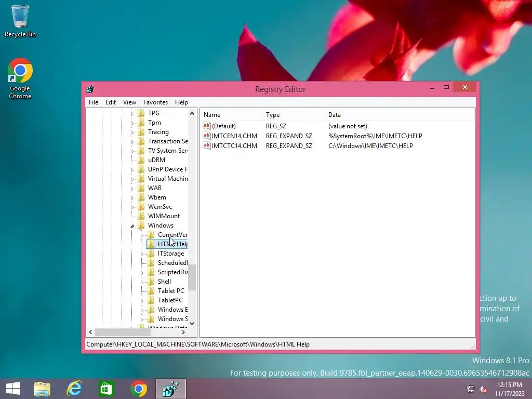Open the taskbar clock and date
The width and height of the screenshot is (532, 399).
tap(509, 389)
